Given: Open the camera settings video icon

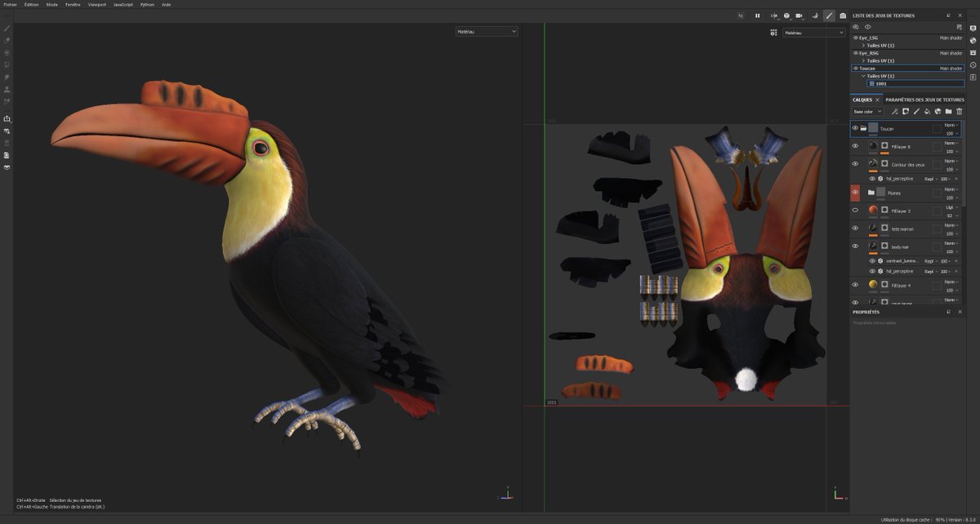Looking at the screenshot, I should (x=800, y=16).
